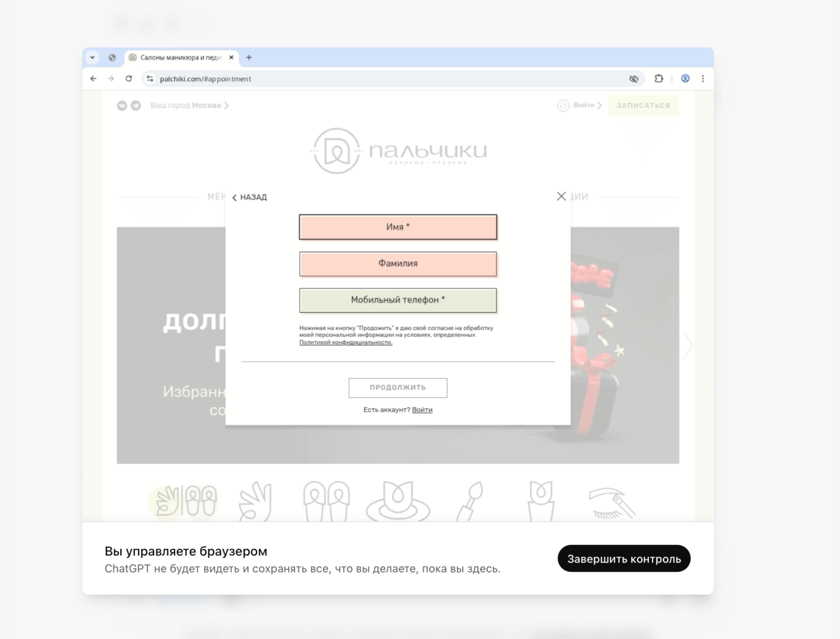Image resolution: width=840 pixels, height=639 pixels.
Task: Click the browser back arrow
Action: pyautogui.click(x=93, y=79)
